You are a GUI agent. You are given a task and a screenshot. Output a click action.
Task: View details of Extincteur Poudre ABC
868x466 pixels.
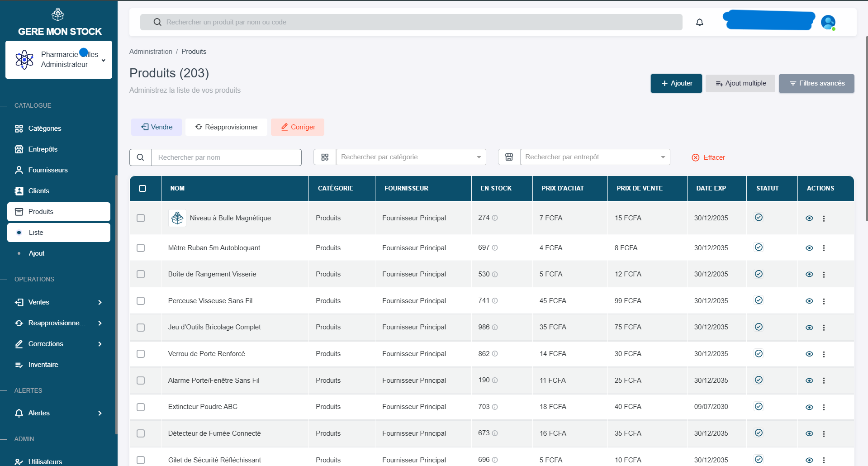click(809, 407)
